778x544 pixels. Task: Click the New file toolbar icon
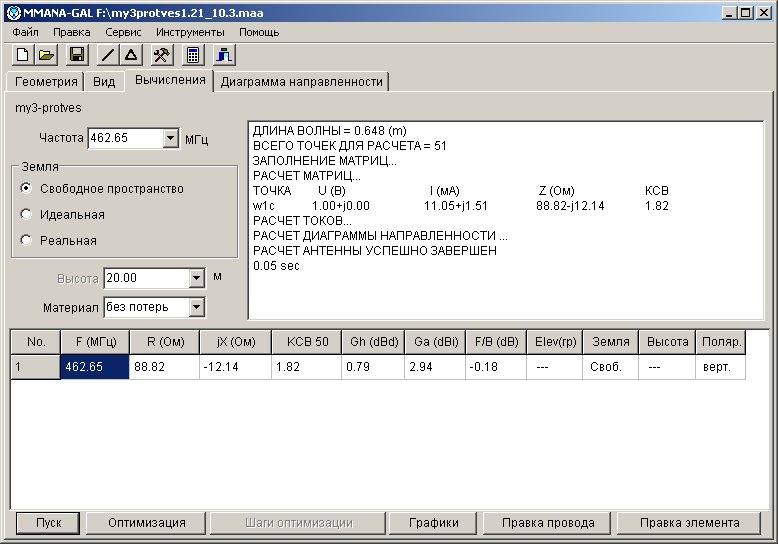click(x=22, y=56)
